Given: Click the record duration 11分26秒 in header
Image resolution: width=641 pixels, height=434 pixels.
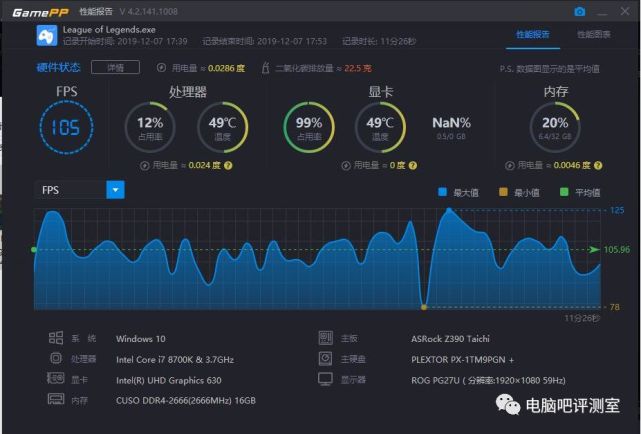Looking at the screenshot, I should coord(398,41).
